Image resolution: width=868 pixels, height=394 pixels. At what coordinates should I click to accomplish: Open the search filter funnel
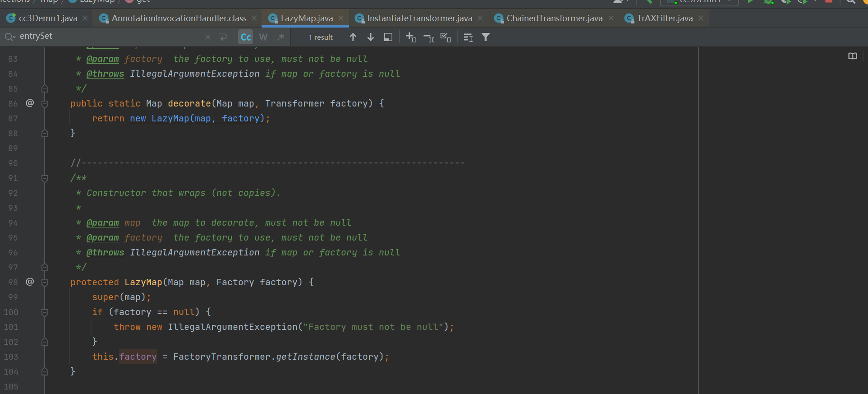[486, 37]
